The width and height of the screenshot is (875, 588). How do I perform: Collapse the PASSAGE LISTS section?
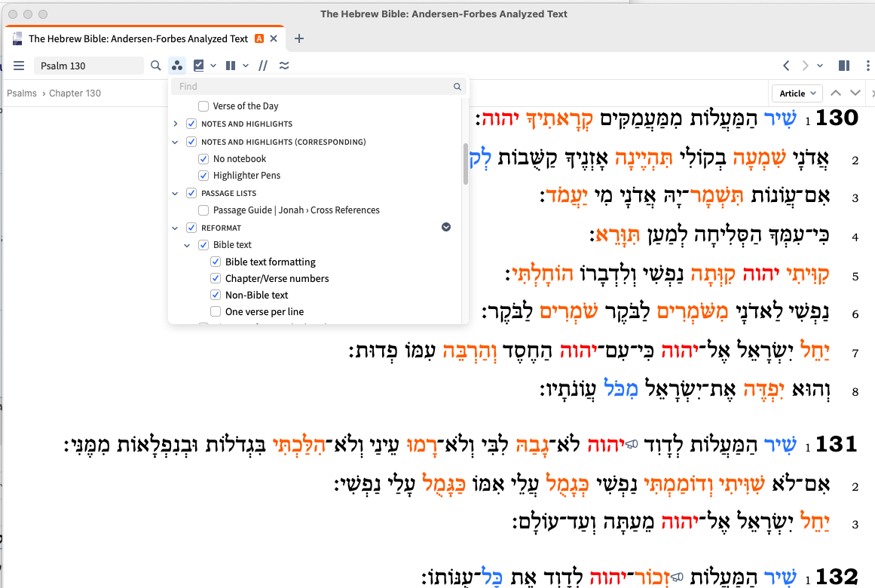pyautogui.click(x=175, y=194)
